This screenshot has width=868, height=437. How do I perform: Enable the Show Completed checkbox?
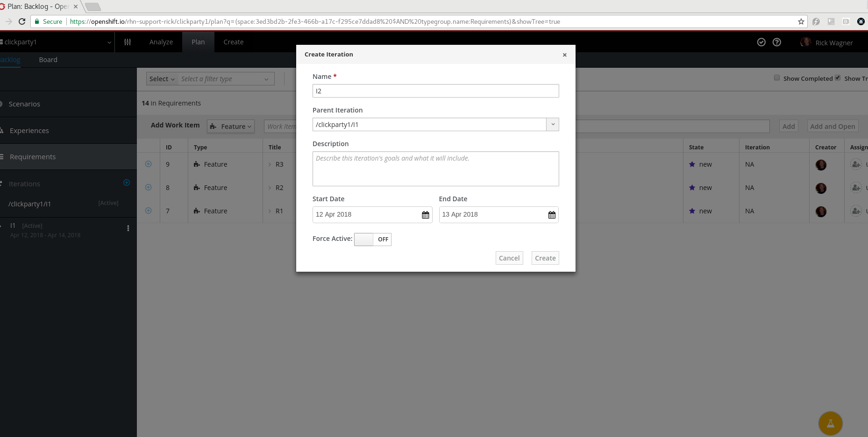coord(777,78)
